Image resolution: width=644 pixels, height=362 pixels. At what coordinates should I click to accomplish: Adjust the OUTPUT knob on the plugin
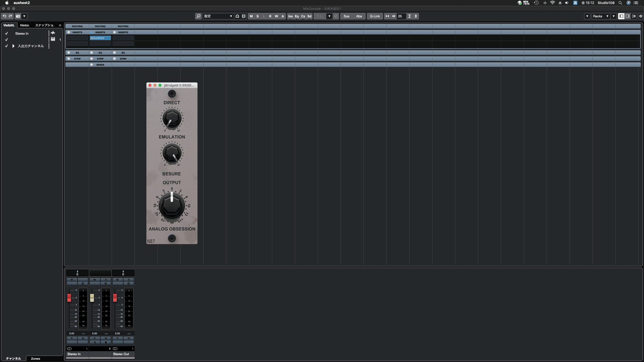[172, 205]
